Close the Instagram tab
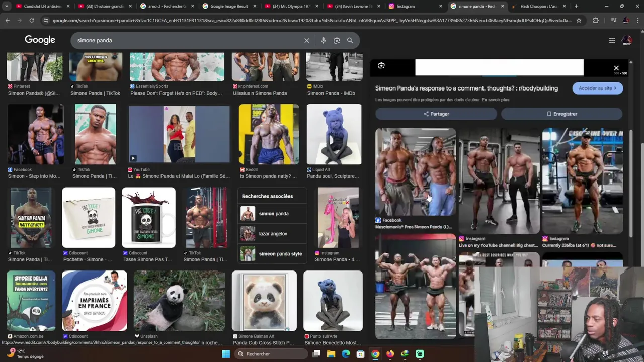Image resolution: width=644 pixels, height=362 pixels. (x=441, y=6)
